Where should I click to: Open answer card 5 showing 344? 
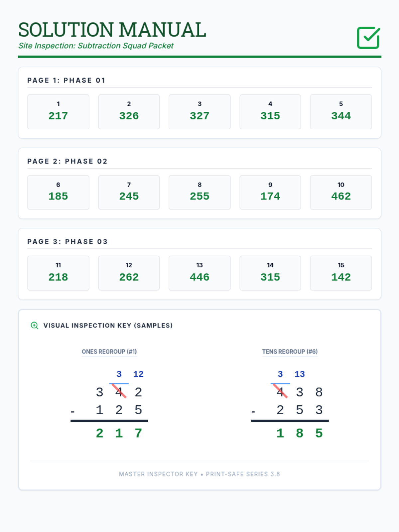[x=341, y=112]
